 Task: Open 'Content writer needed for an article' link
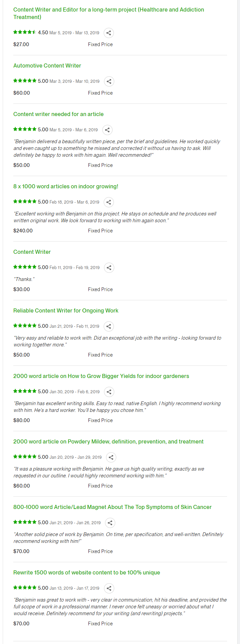(58, 114)
